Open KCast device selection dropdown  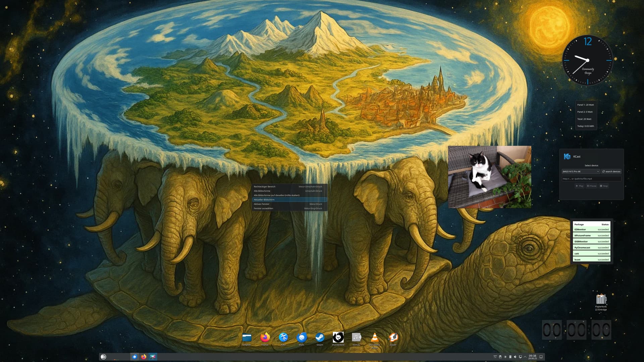click(x=581, y=172)
